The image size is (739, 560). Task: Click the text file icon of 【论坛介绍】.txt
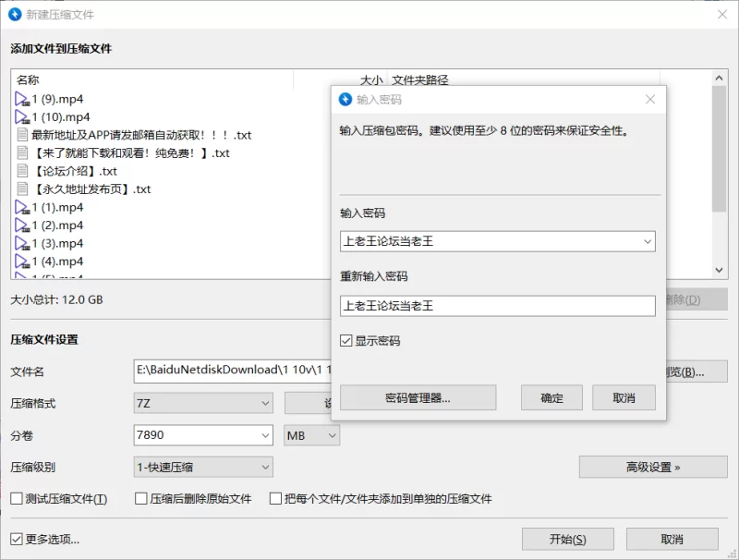pyautogui.click(x=22, y=171)
